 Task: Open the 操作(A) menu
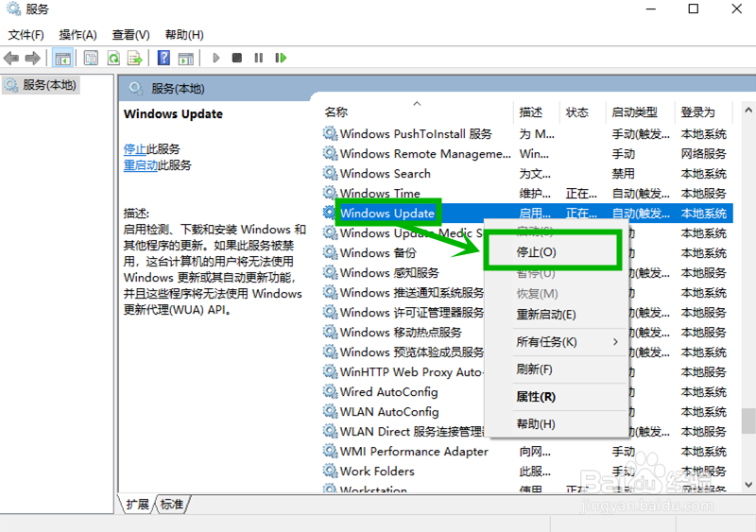(78, 35)
